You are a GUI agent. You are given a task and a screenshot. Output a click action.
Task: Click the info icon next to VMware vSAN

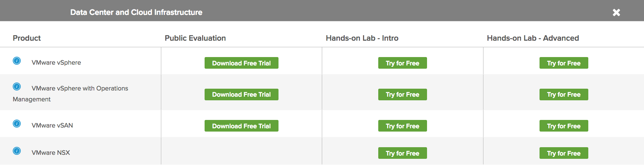pyautogui.click(x=17, y=124)
